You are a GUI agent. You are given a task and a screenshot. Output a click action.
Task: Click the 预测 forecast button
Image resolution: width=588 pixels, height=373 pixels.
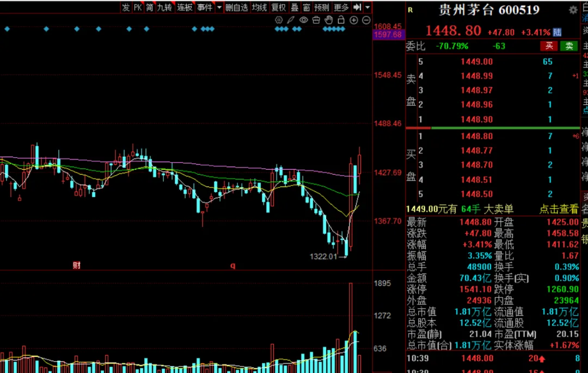click(322, 7)
